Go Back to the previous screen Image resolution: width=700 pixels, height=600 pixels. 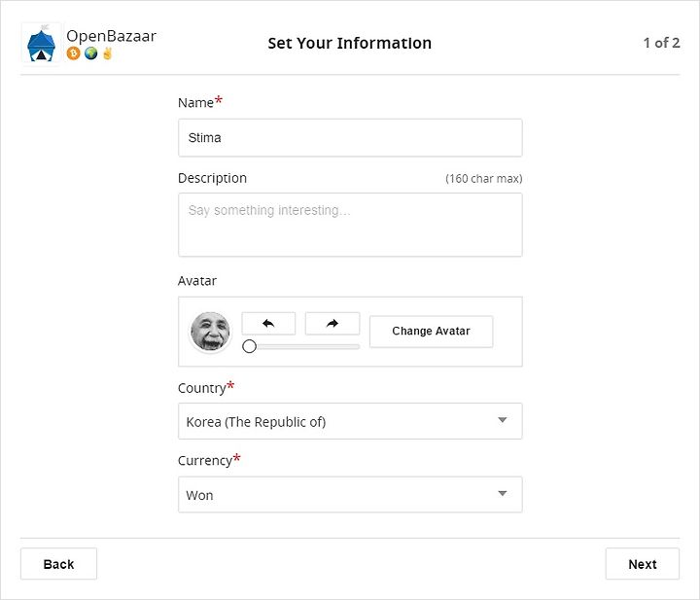coord(58,564)
